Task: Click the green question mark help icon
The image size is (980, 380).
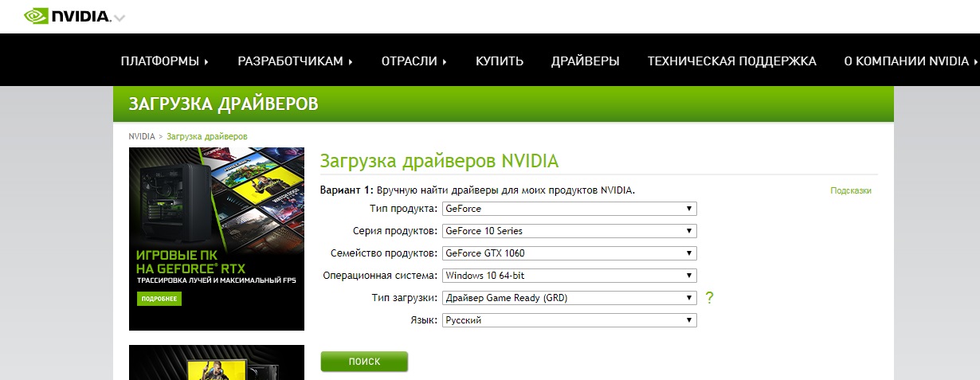Action: point(709,298)
